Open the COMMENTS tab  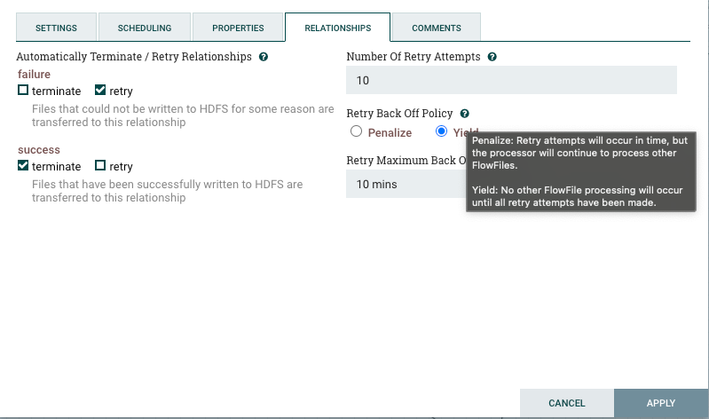pyautogui.click(x=436, y=28)
